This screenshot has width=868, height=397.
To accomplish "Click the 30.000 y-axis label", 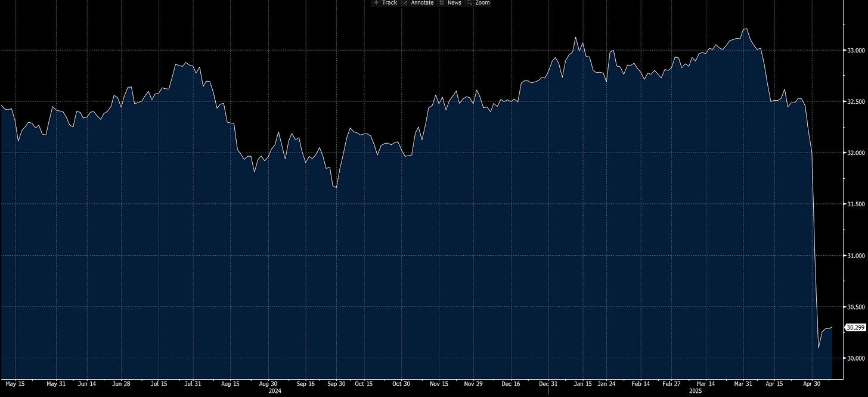I will pos(855,358).
